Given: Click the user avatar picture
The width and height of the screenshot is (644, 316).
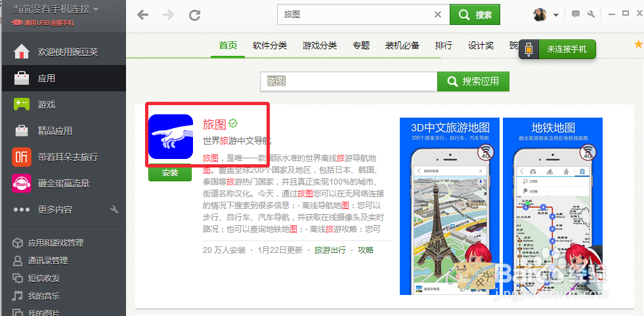Looking at the screenshot, I should [x=540, y=15].
